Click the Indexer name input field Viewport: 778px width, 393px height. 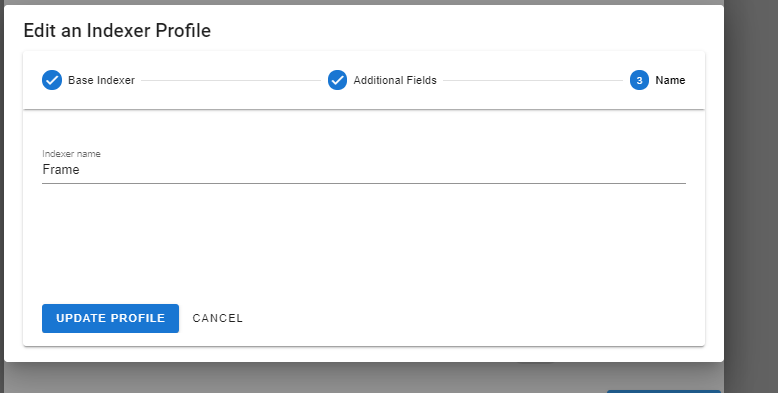click(x=364, y=170)
